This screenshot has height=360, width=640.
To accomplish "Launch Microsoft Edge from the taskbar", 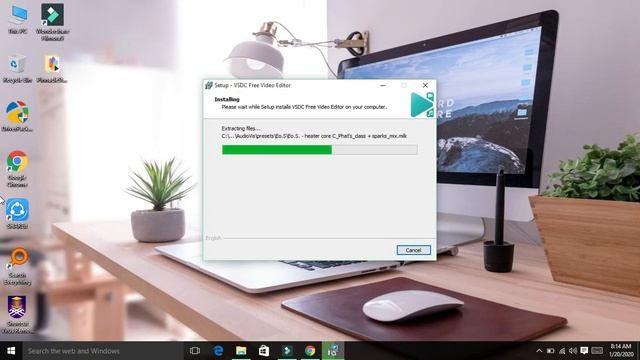I will pyautogui.click(x=218, y=351).
